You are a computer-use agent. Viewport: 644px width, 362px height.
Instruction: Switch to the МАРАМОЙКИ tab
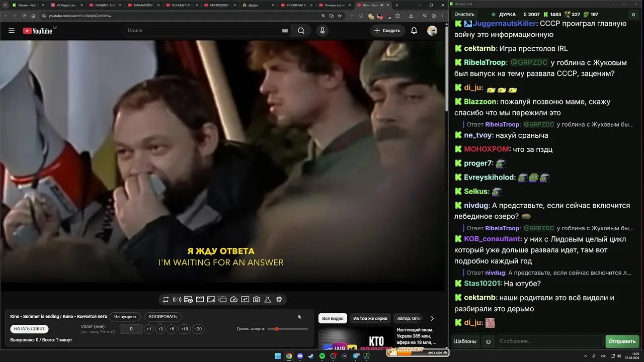pyautogui.click(x=143, y=5)
